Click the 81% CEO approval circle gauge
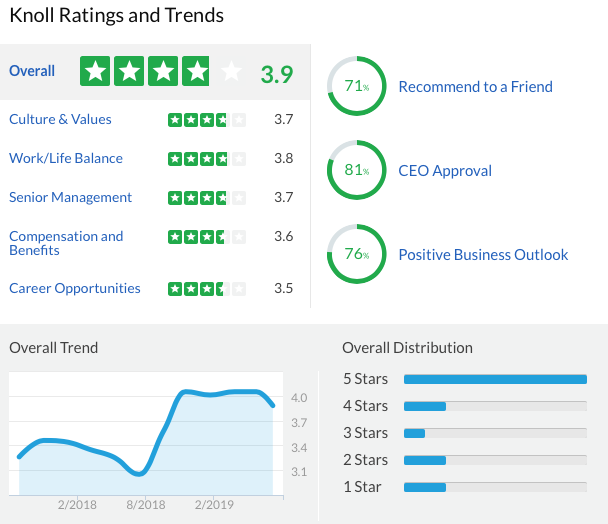Screen dimensions: 608x524 tap(357, 170)
